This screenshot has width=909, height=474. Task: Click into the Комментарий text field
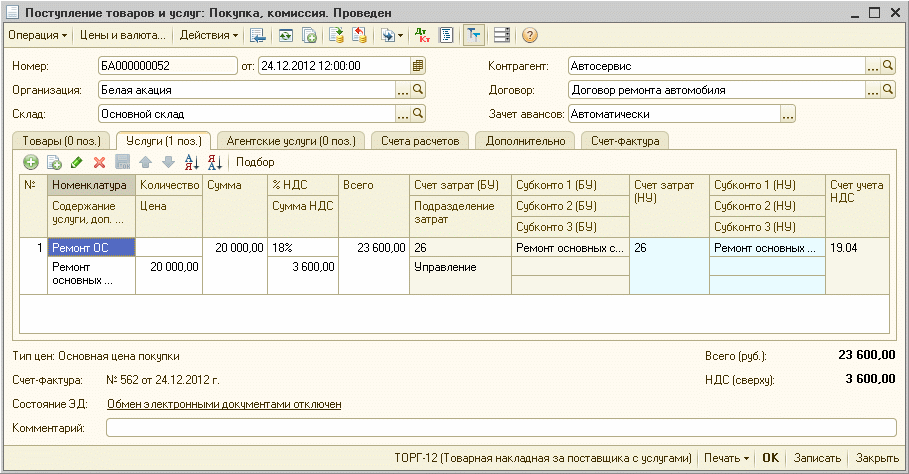[500, 428]
